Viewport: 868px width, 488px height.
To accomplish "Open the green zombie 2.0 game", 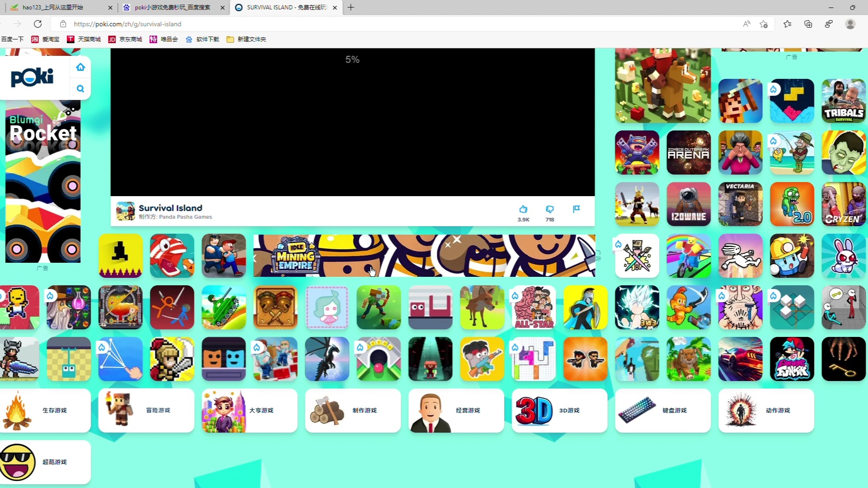I will click(x=792, y=204).
